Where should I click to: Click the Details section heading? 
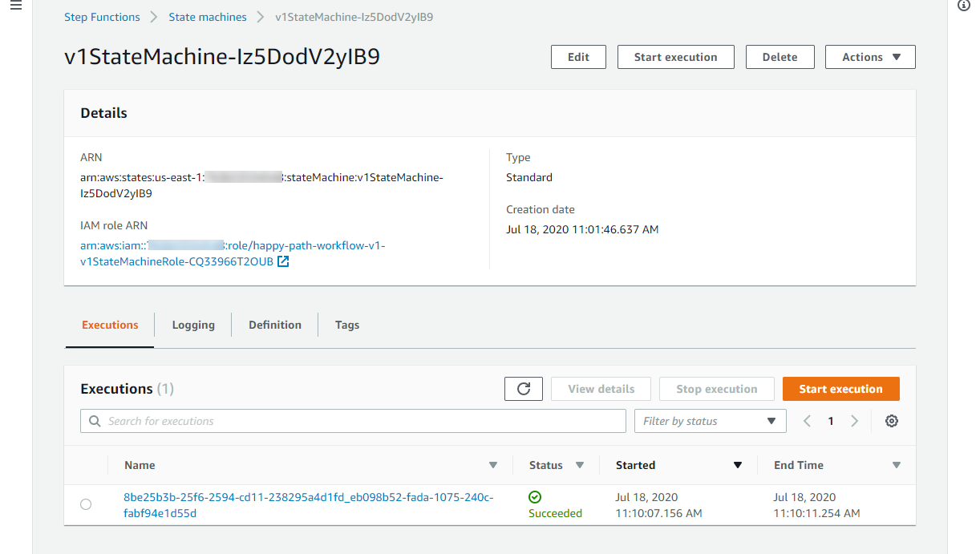coord(103,113)
